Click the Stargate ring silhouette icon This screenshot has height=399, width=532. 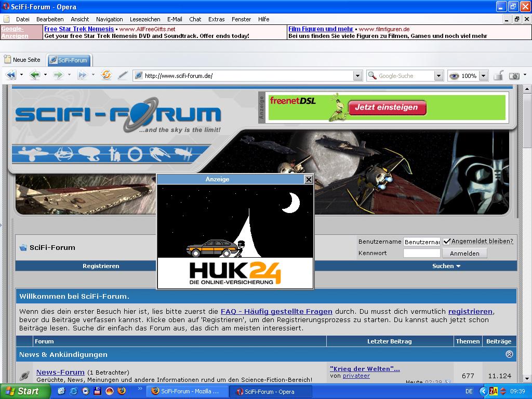tap(135, 154)
